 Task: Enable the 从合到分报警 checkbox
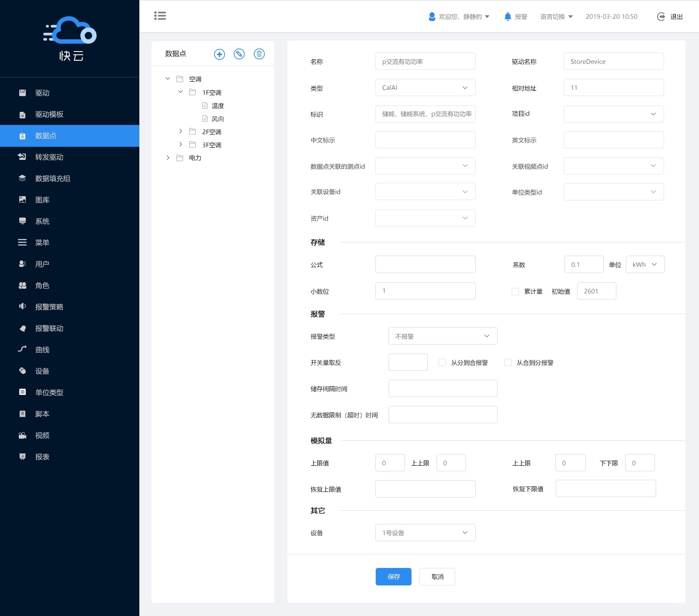508,362
